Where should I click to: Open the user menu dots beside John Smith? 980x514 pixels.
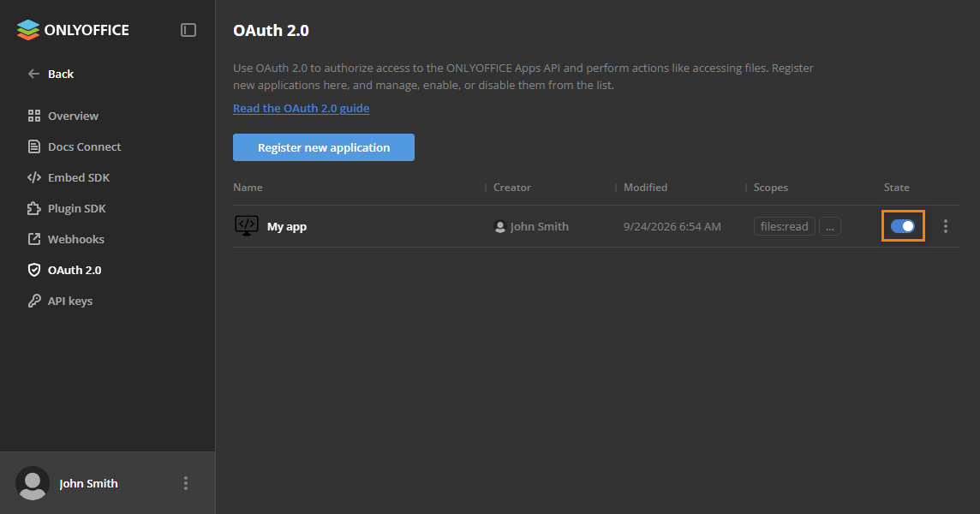[186, 483]
